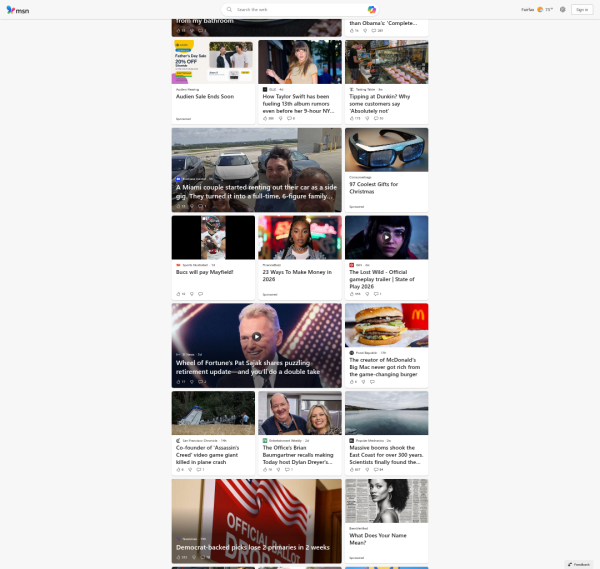Dislike the Tipping at Dunkin' article
This screenshot has height=569, width=600.
coord(367,118)
